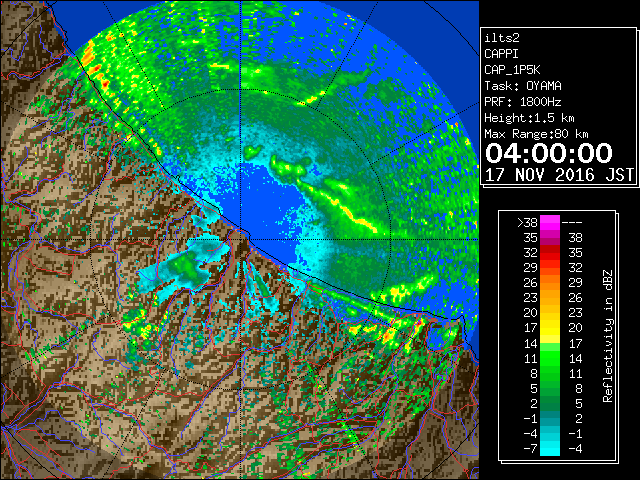This screenshot has width=640, height=480.
Task: Click the 'CAPPI' product type text
Action: (501, 54)
